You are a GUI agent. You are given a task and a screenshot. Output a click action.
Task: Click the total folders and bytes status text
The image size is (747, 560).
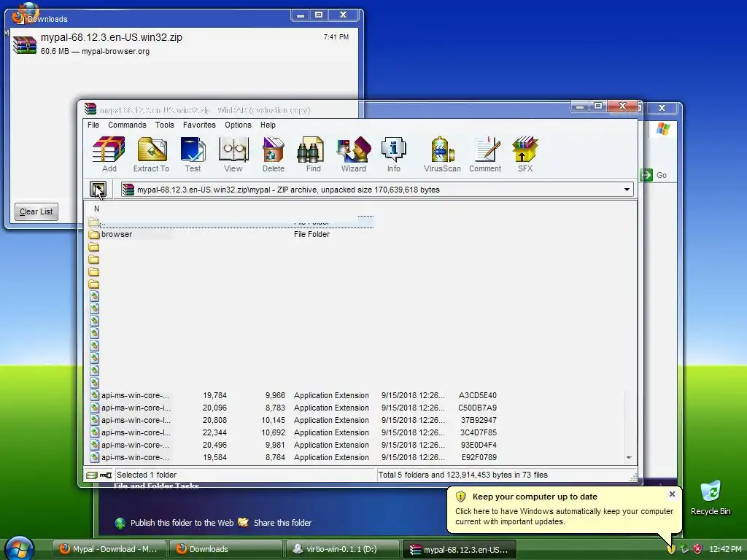click(x=462, y=475)
